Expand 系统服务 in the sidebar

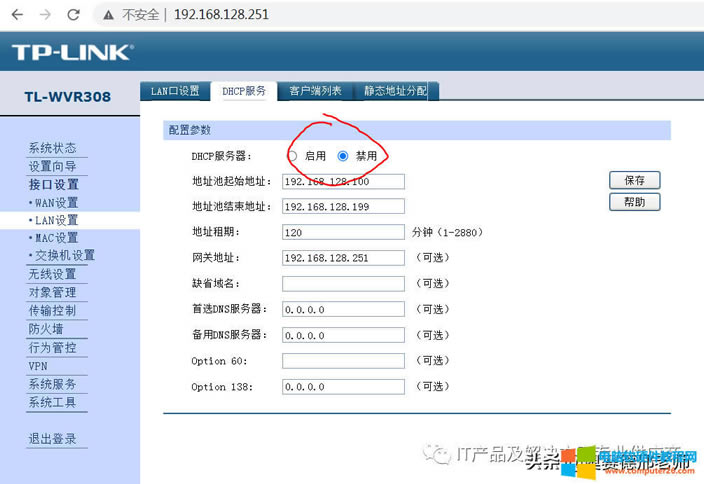click(x=53, y=384)
